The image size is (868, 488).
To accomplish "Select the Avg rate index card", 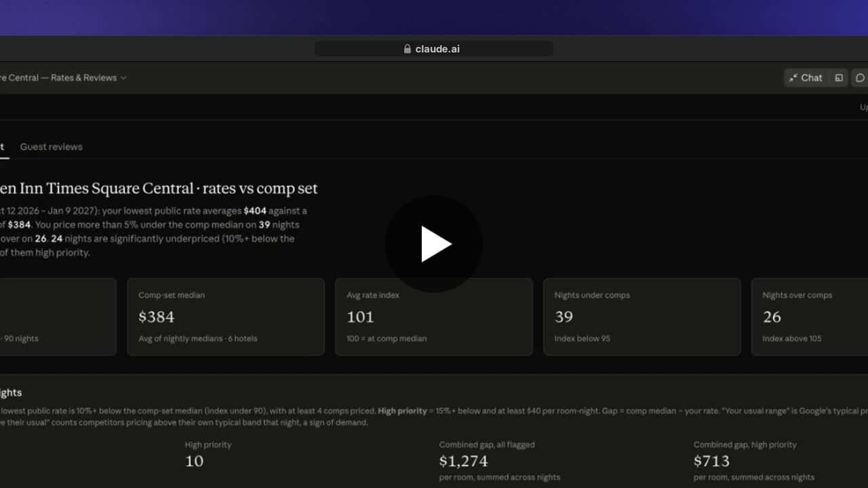I will (434, 317).
